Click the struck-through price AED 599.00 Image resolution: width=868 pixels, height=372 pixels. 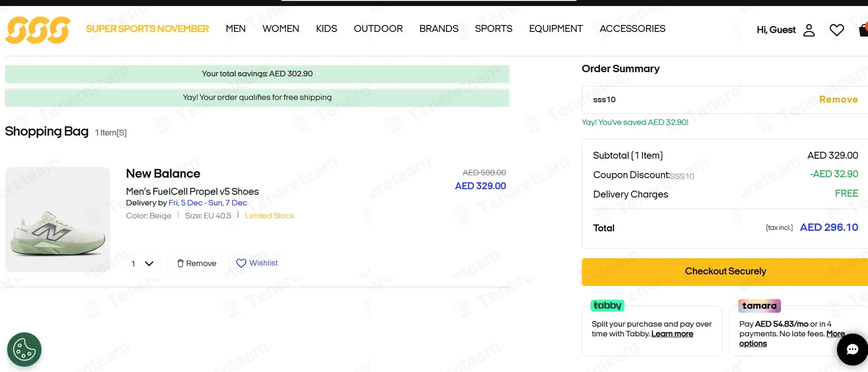[484, 173]
